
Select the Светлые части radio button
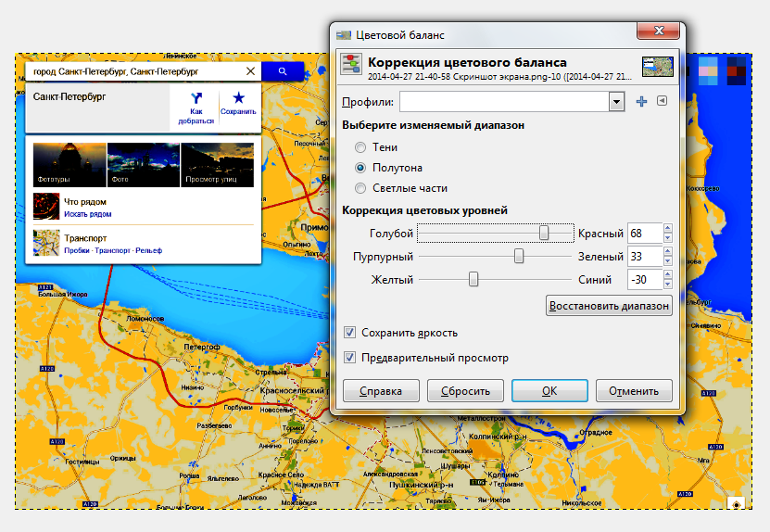pos(360,188)
